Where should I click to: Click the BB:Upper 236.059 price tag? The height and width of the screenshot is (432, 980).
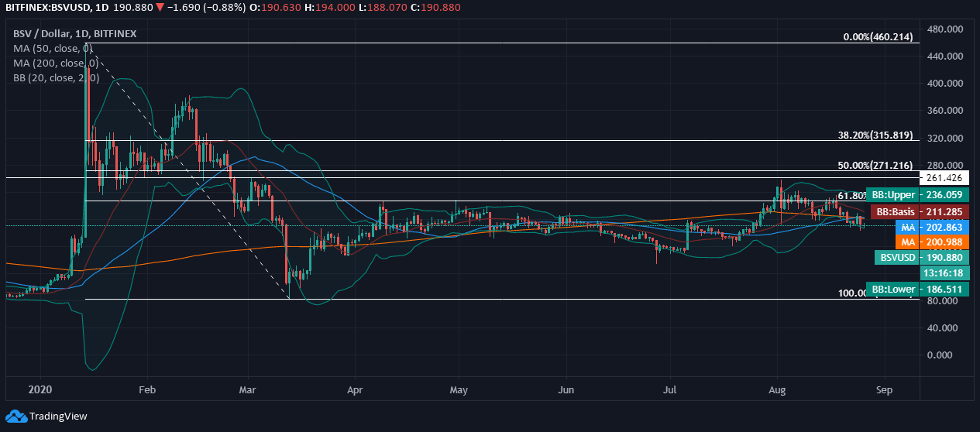[917, 195]
